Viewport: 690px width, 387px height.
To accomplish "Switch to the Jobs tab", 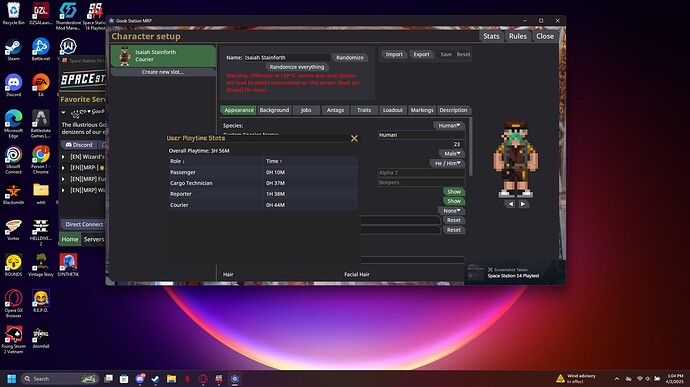I will pyautogui.click(x=306, y=110).
